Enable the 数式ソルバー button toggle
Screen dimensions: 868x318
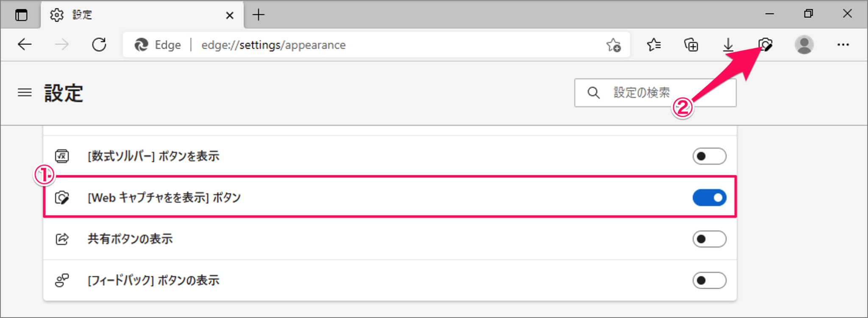(x=709, y=156)
